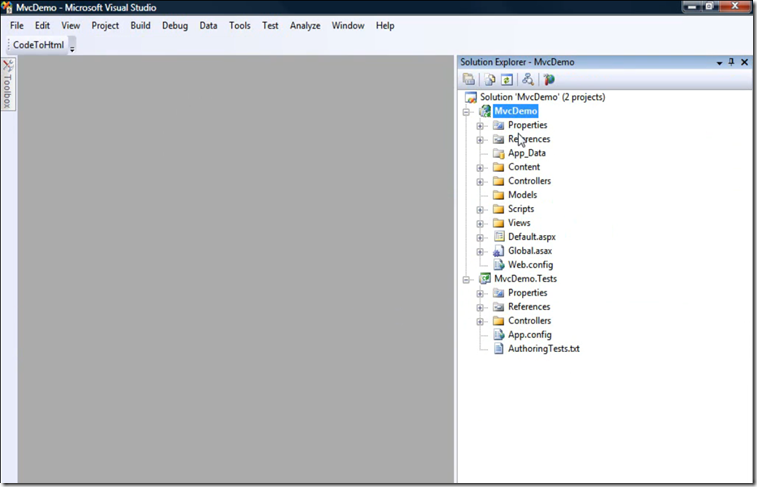Expand References under MvcDemo.Tests

click(x=480, y=308)
